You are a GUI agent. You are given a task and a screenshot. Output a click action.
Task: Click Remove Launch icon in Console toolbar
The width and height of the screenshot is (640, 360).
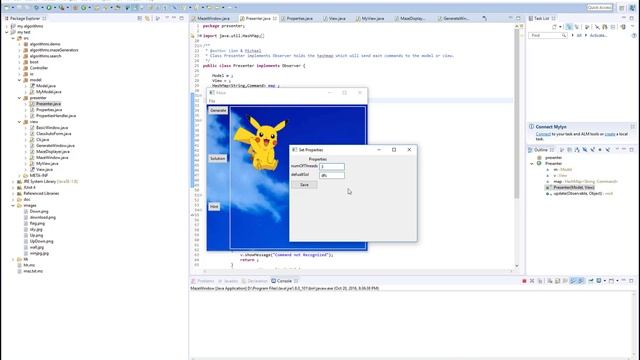pyautogui.click(x=532, y=281)
